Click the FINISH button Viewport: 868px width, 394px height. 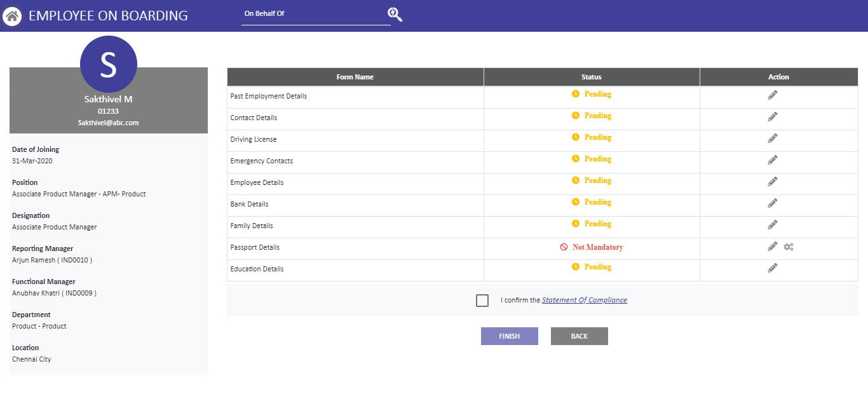pyautogui.click(x=509, y=336)
